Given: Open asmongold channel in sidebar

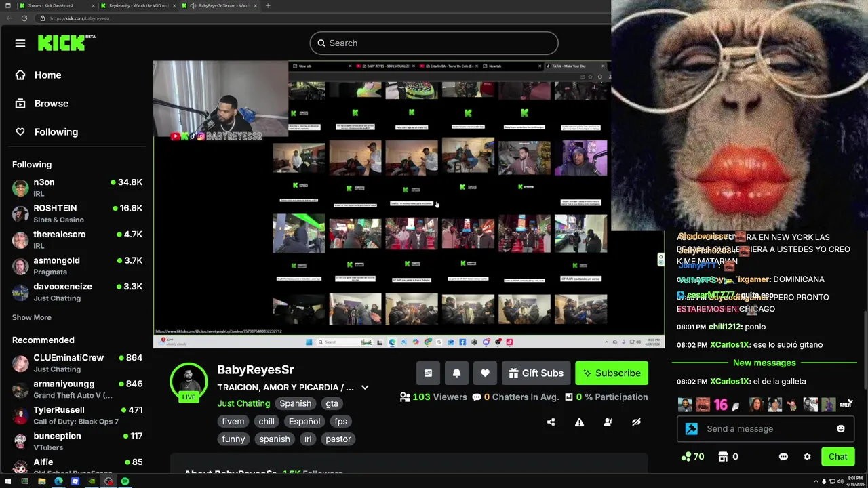Looking at the screenshot, I should (77, 266).
